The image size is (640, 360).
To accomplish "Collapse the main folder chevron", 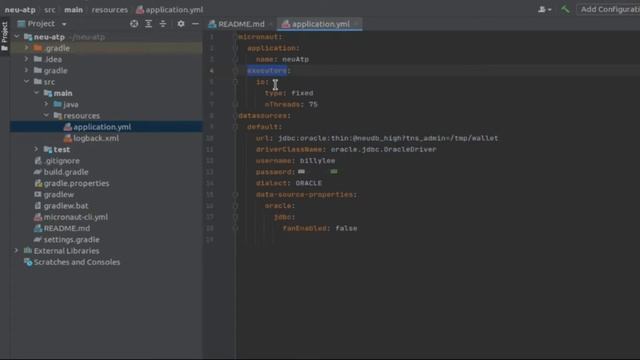I will click(36, 93).
